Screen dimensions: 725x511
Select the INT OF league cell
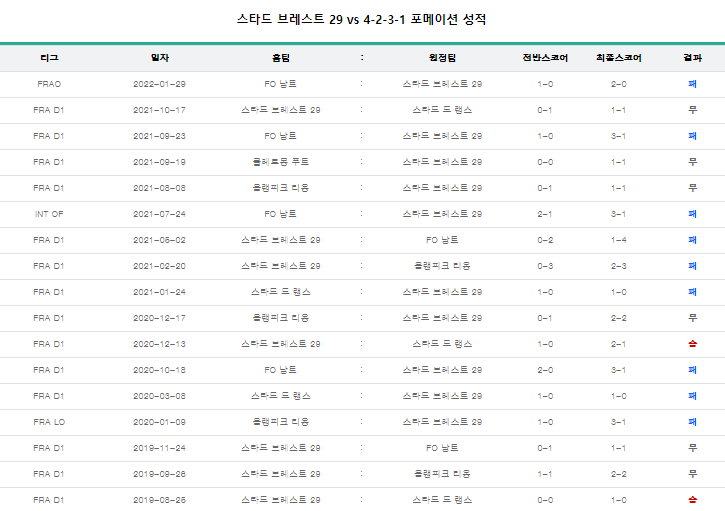(49, 214)
